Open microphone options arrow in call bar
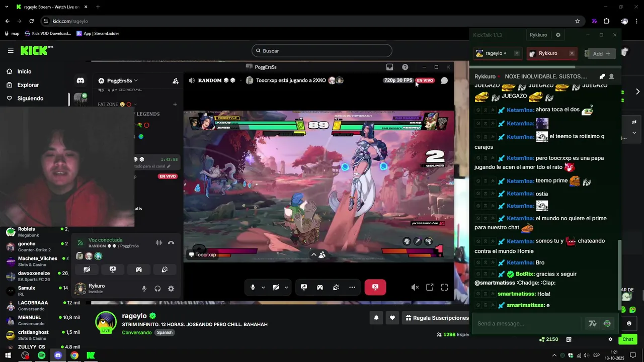 tap(263, 288)
